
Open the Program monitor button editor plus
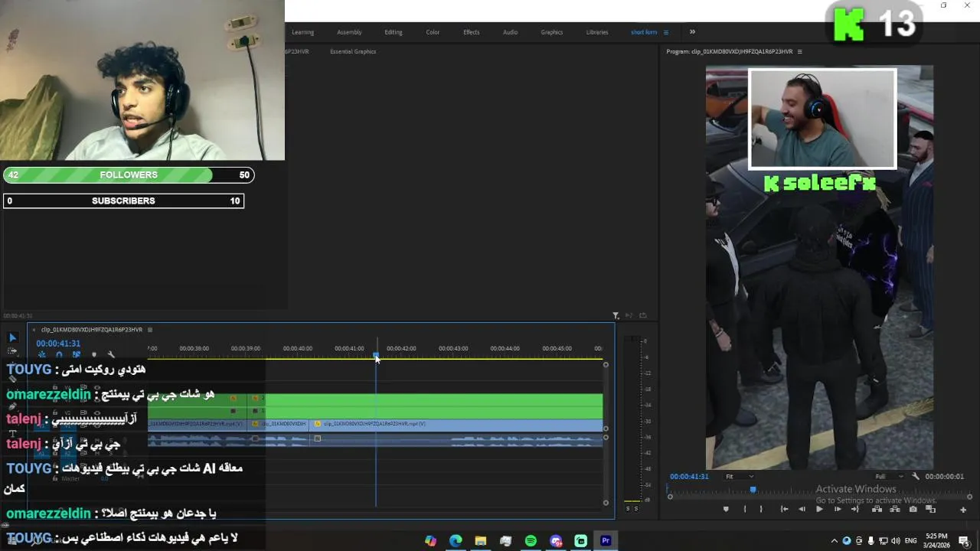click(962, 510)
